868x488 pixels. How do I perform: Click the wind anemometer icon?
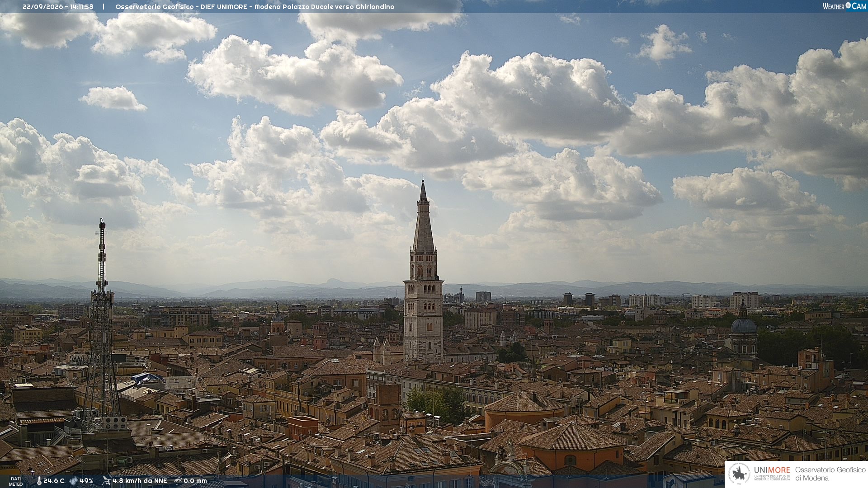tap(107, 481)
